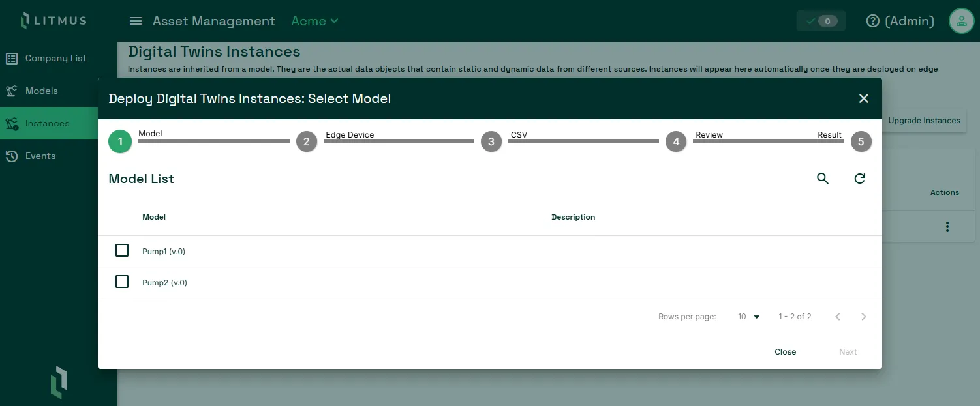Open Events in sidebar
The width and height of the screenshot is (980, 406).
pyautogui.click(x=40, y=156)
